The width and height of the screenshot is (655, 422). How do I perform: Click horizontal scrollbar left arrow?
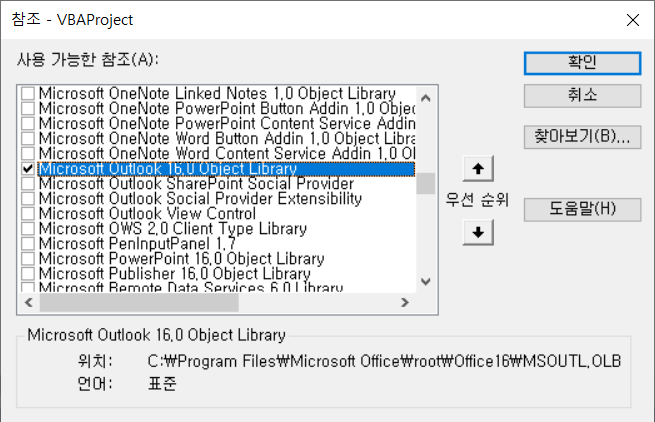[x=29, y=302]
